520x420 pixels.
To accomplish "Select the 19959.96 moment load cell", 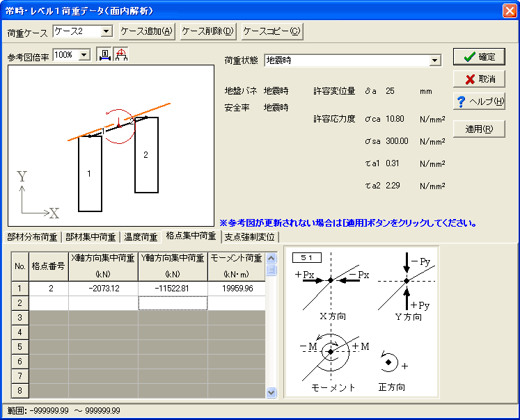I will tap(237, 289).
